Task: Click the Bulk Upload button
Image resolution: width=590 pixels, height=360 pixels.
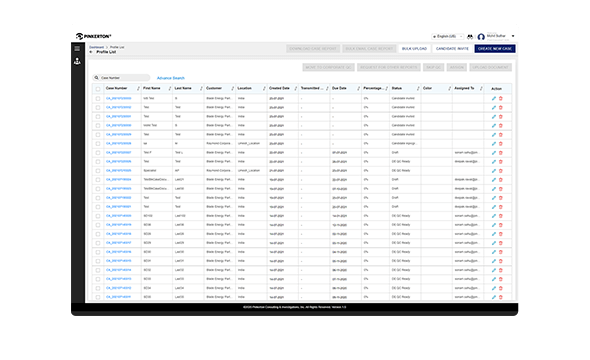Action: click(x=414, y=49)
